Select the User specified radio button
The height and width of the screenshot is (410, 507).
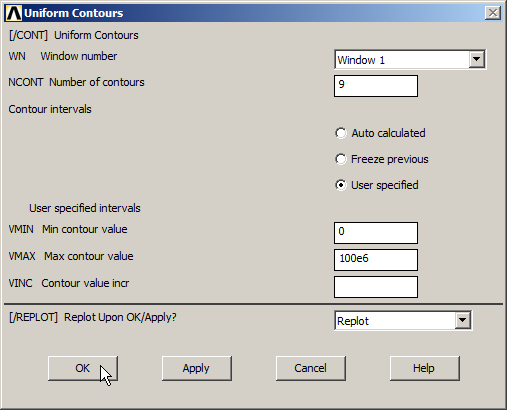tap(341, 185)
